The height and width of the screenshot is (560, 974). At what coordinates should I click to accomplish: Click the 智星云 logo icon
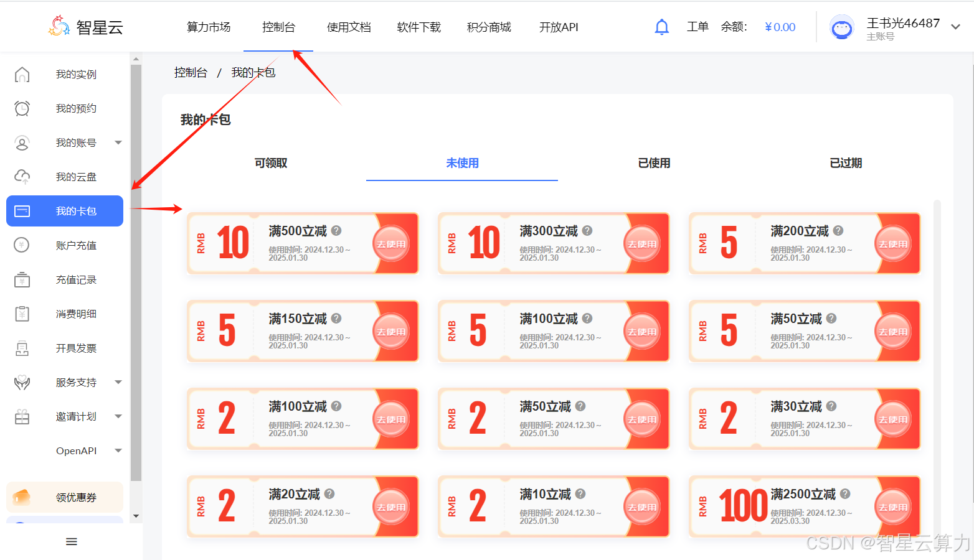click(x=59, y=26)
